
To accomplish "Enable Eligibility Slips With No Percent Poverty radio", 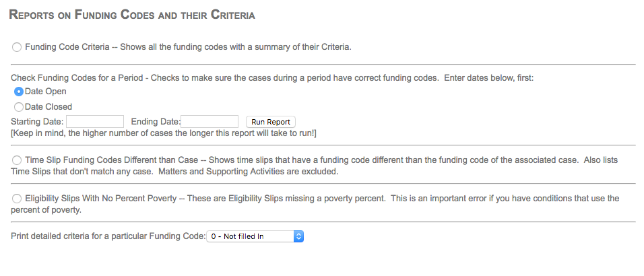I will pos(17,199).
